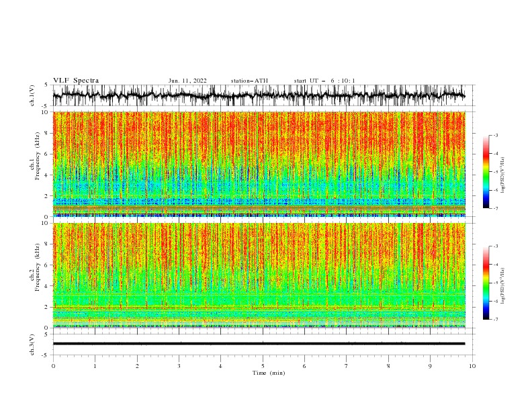Click the "ch.3(V)" axis label
The image size is (532, 411).
(x=32, y=345)
